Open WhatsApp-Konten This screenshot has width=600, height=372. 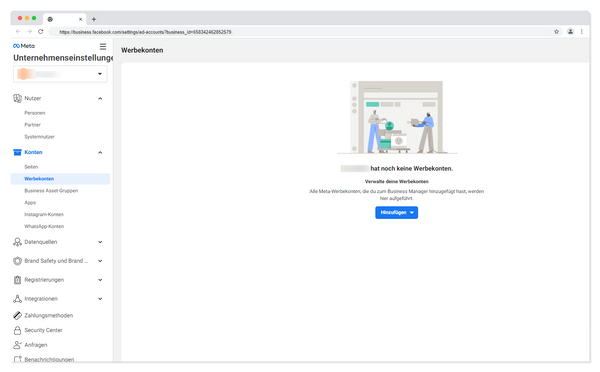(44, 226)
